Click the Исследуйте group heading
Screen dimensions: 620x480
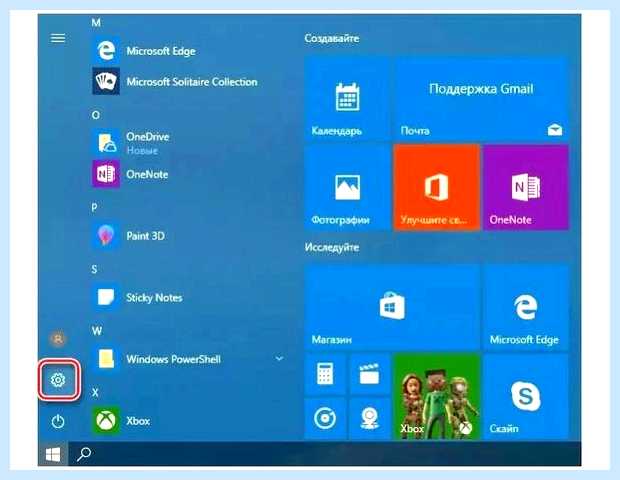click(332, 248)
